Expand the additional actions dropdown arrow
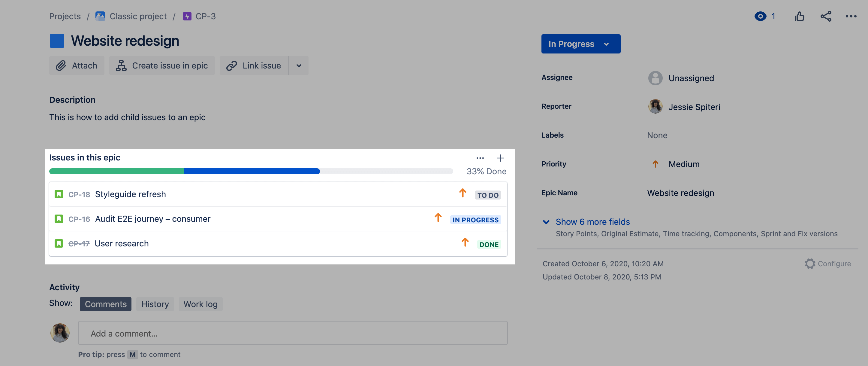The width and height of the screenshot is (868, 366). click(298, 65)
